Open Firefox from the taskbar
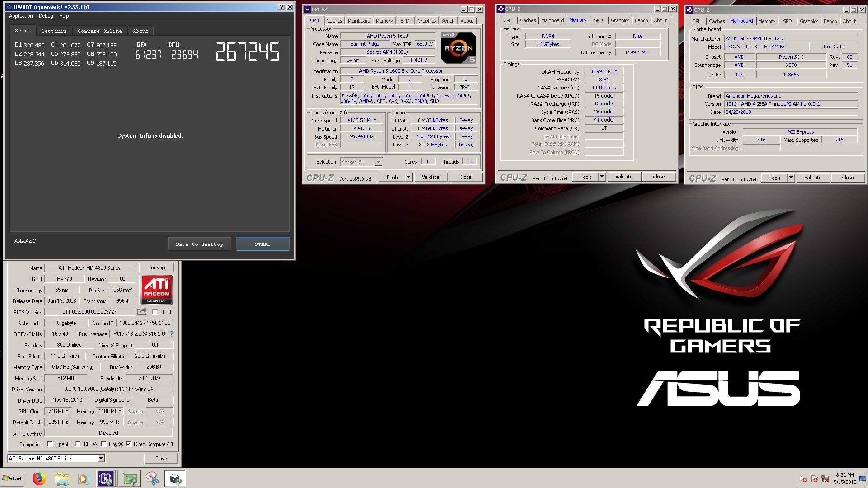The image size is (868, 488). click(39, 479)
